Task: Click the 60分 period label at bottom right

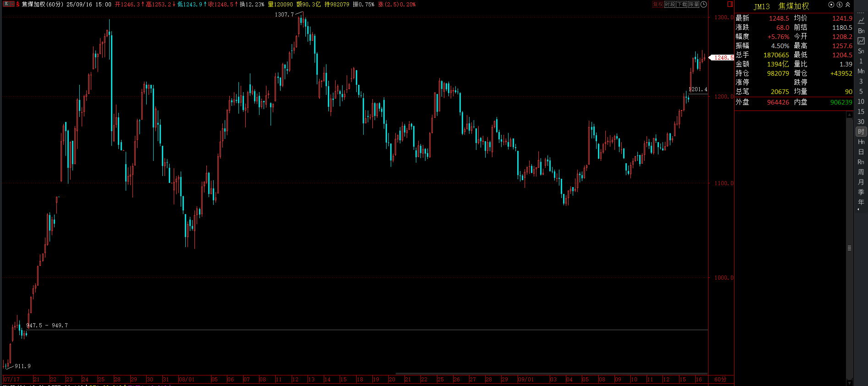Action: click(720, 380)
